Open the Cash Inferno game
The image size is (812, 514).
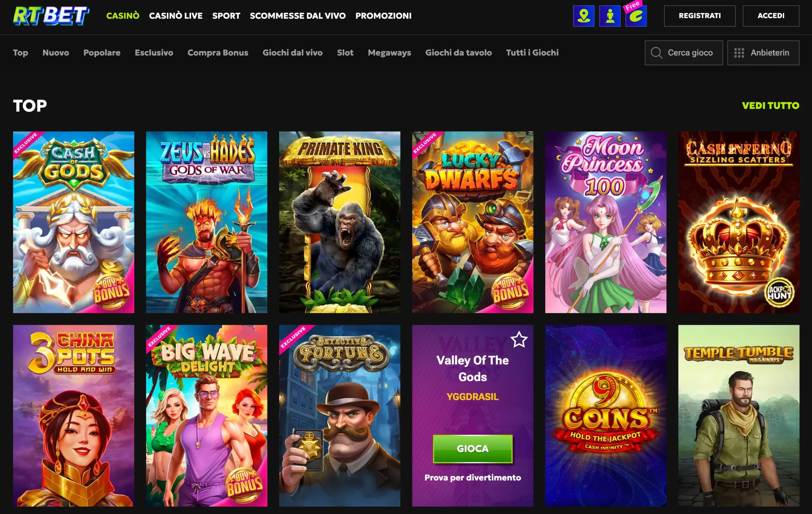pos(738,222)
